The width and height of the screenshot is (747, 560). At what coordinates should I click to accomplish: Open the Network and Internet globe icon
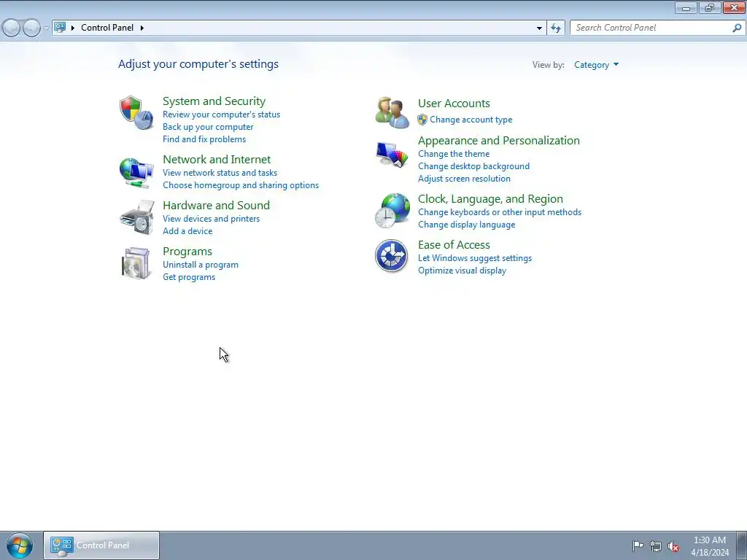pyautogui.click(x=136, y=173)
